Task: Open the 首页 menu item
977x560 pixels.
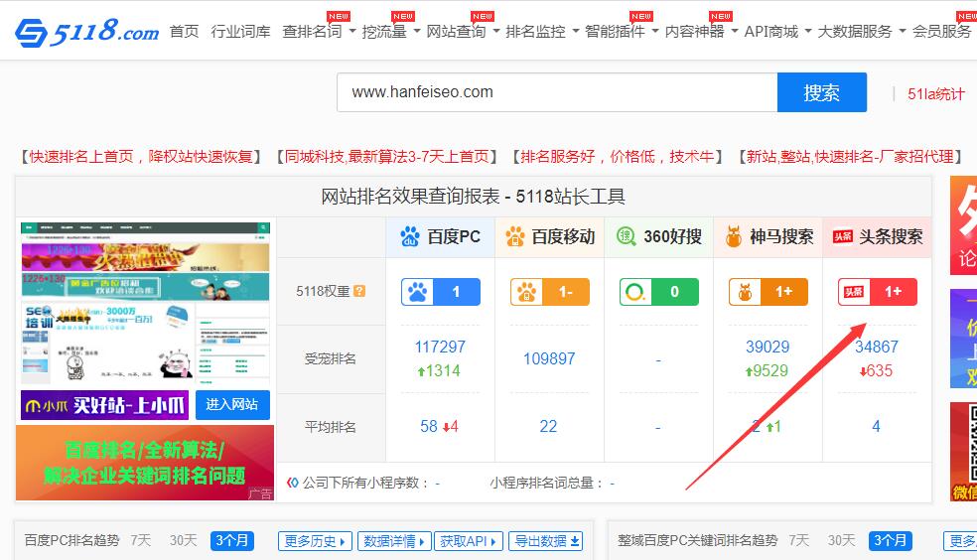Action: tap(184, 31)
